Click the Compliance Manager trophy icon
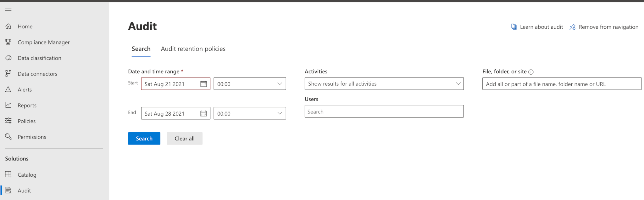 pos(8,42)
